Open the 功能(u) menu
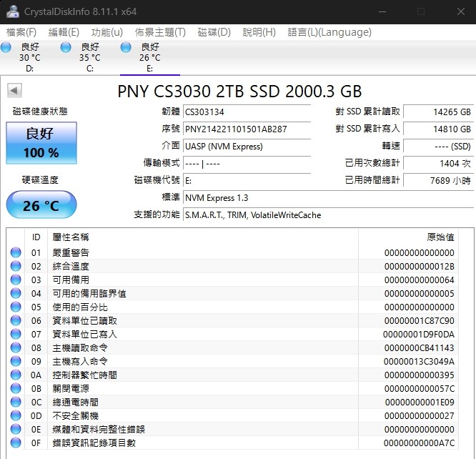The height and width of the screenshot is (459, 476). tap(107, 32)
